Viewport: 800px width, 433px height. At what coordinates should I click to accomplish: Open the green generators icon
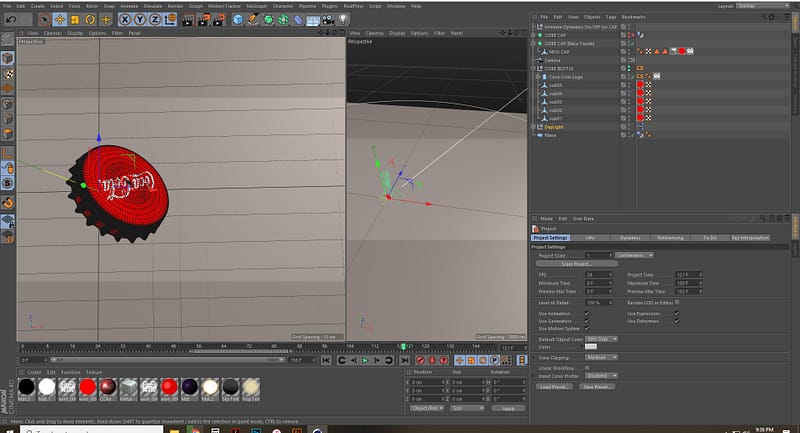click(x=268, y=20)
